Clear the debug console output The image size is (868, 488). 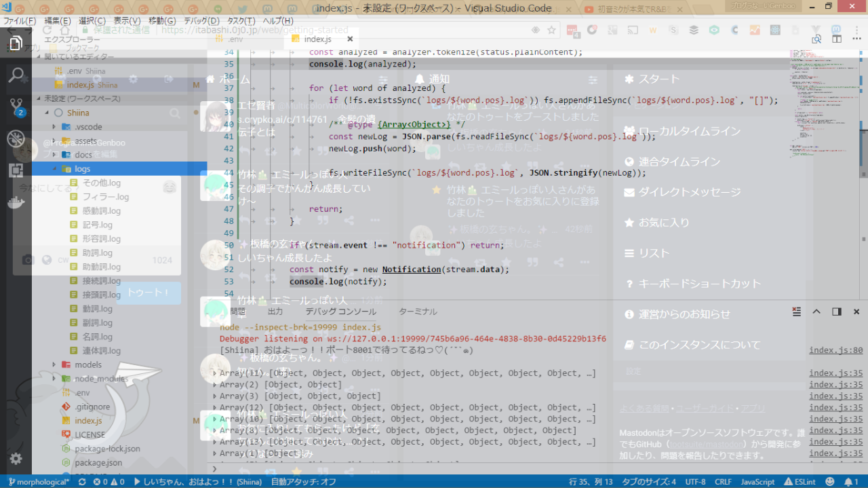(x=797, y=312)
